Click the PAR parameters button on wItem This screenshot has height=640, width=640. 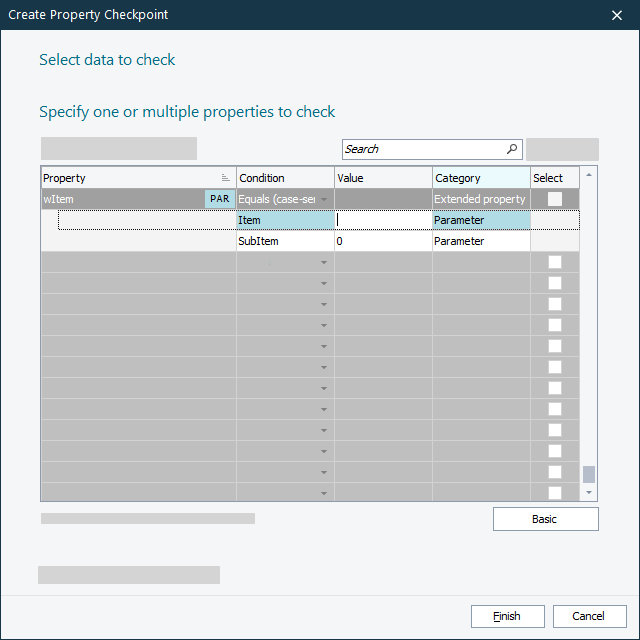pyautogui.click(x=219, y=199)
